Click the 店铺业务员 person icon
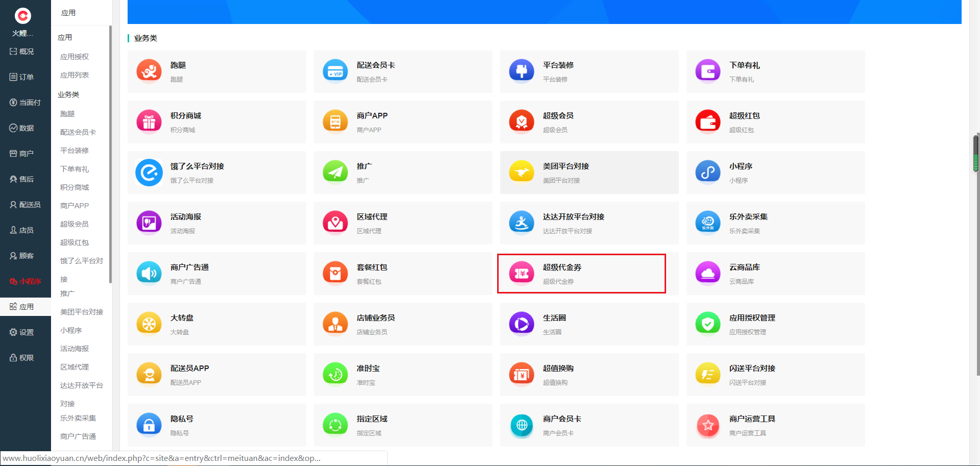 click(335, 324)
